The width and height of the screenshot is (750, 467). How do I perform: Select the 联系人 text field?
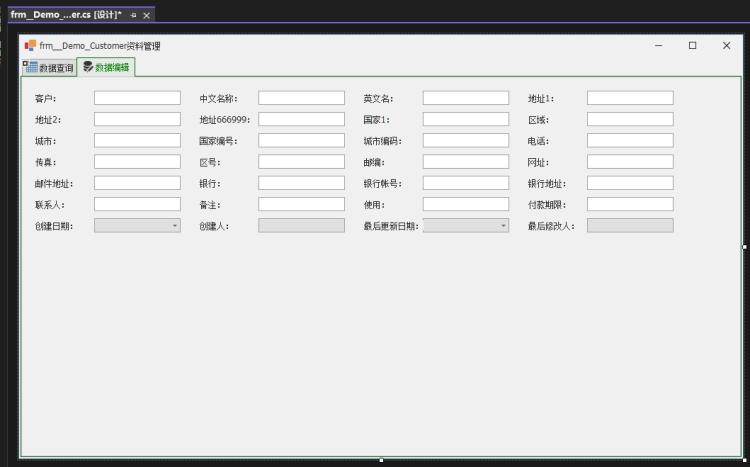(x=137, y=204)
